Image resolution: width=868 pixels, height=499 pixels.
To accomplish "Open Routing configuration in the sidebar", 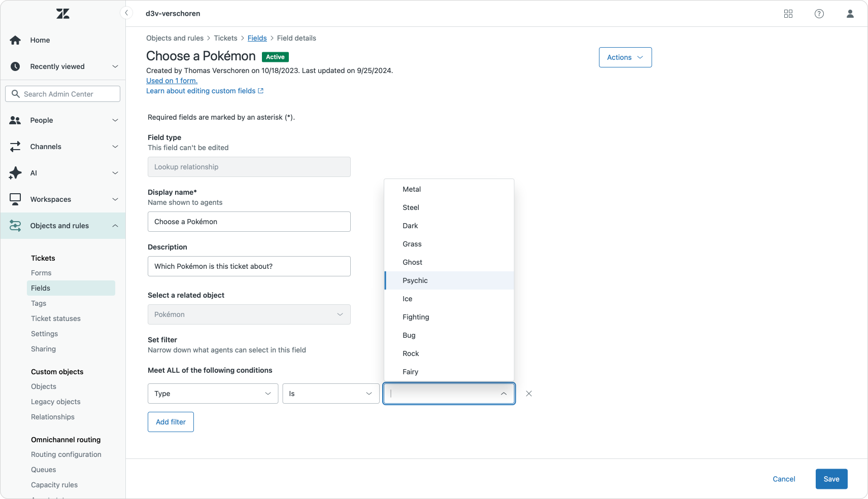I will [66, 454].
